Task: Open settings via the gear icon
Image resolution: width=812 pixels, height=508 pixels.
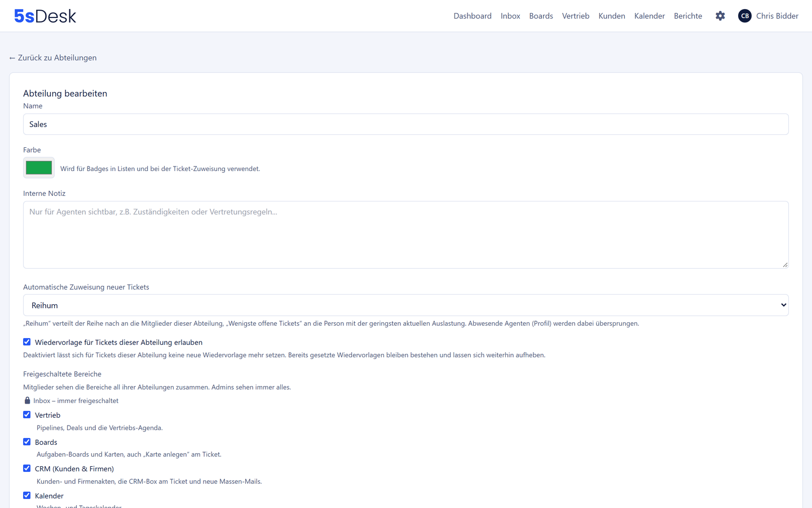Action: click(720, 16)
